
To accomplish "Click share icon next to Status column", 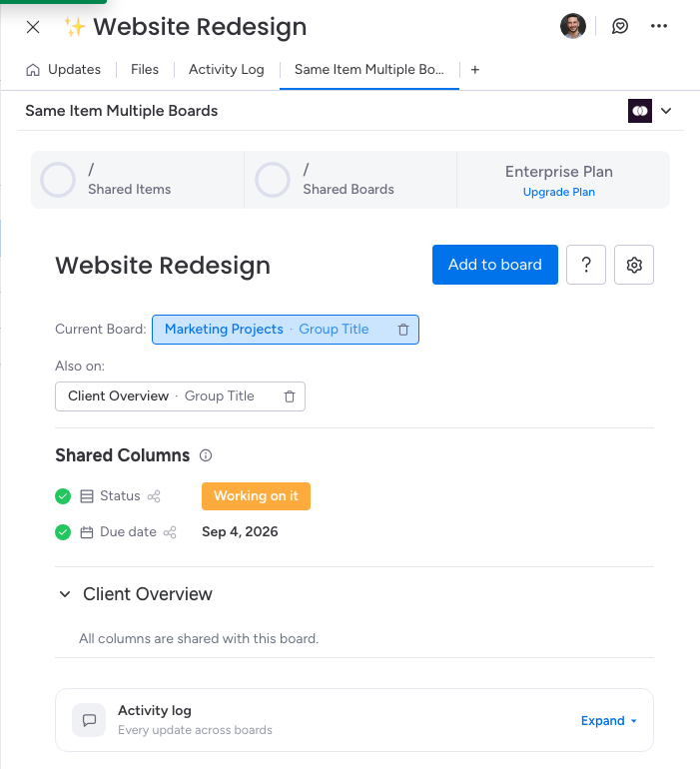I will pos(154,496).
